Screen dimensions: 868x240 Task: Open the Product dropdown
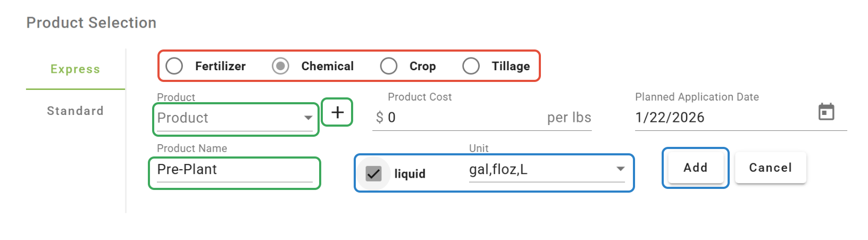[234, 118]
